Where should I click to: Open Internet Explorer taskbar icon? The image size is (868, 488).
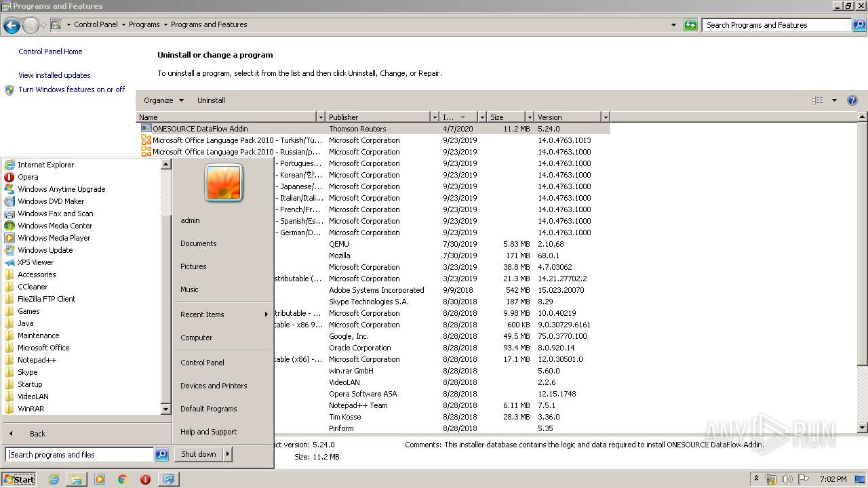pos(54,479)
